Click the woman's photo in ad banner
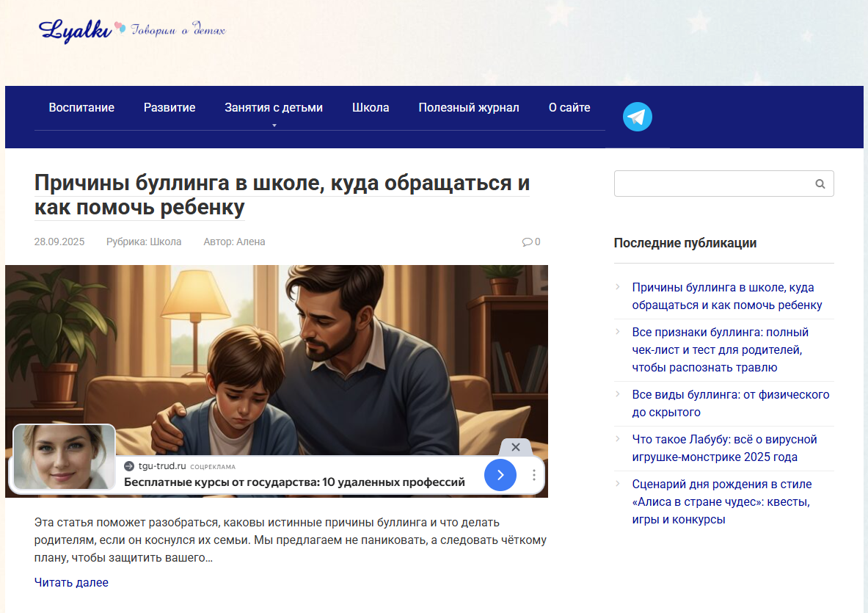868x613 pixels. point(65,457)
